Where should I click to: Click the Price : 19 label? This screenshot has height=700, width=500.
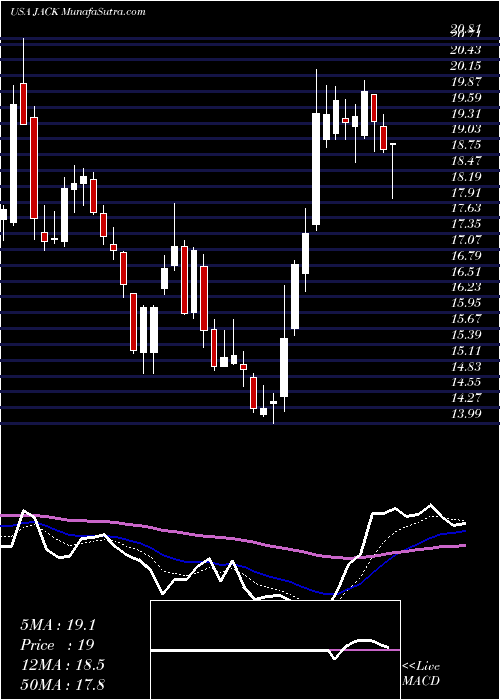tap(57, 645)
